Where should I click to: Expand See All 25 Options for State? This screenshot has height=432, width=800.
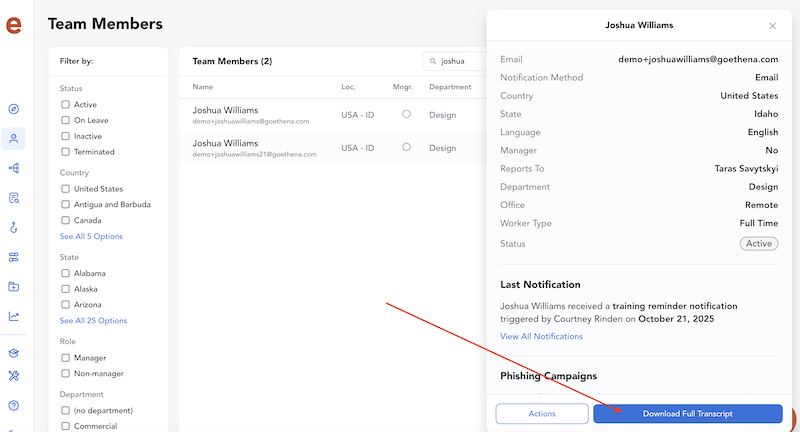click(93, 320)
